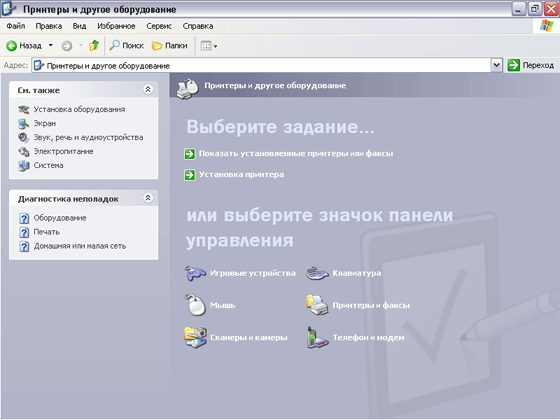Click the green Back arrow icon
This screenshot has width=560, height=420.
click(x=11, y=46)
